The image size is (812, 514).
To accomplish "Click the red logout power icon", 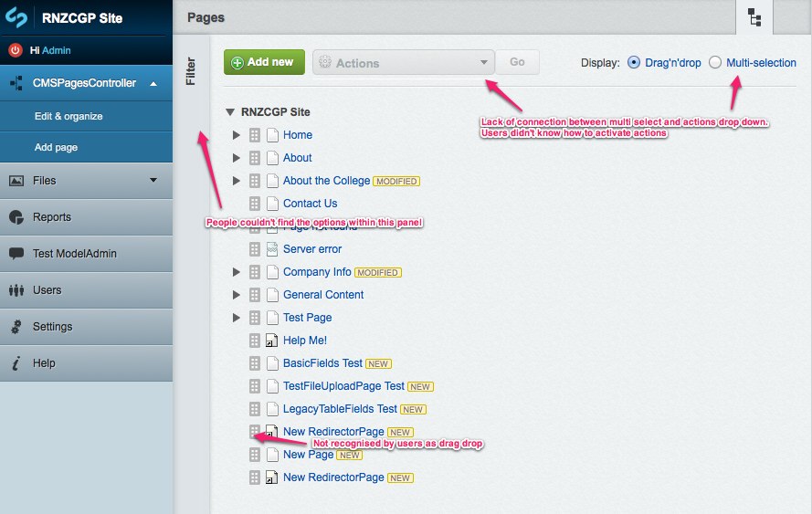I will [16, 50].
